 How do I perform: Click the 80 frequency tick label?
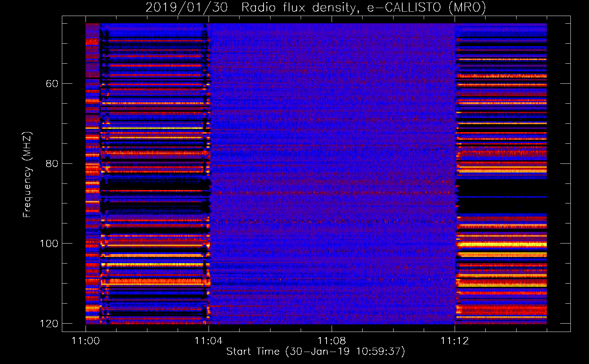click(52, 163)
